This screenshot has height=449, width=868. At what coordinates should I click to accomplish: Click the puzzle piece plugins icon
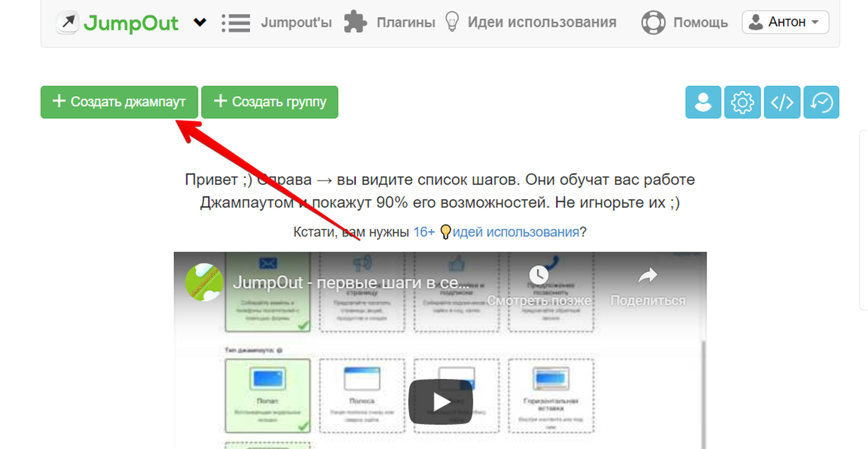coord(355,22)
